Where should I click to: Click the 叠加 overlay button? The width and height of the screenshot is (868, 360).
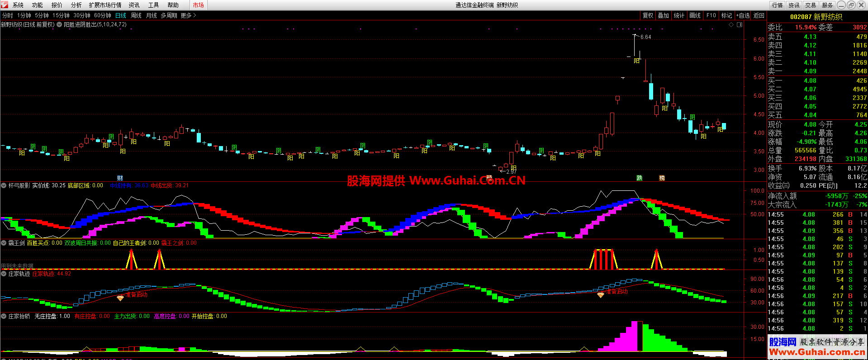click(x=663, y=15)
